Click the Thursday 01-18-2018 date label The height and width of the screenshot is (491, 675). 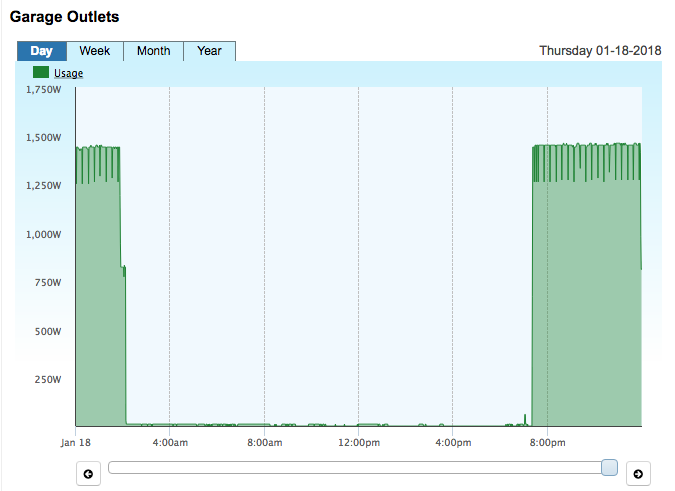click(600, 51)
